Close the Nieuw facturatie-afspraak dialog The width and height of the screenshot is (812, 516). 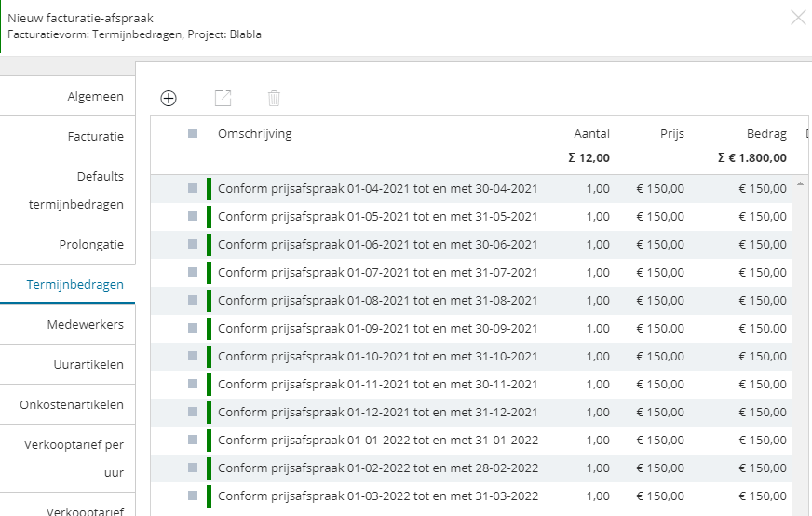(x=799, y=18)
